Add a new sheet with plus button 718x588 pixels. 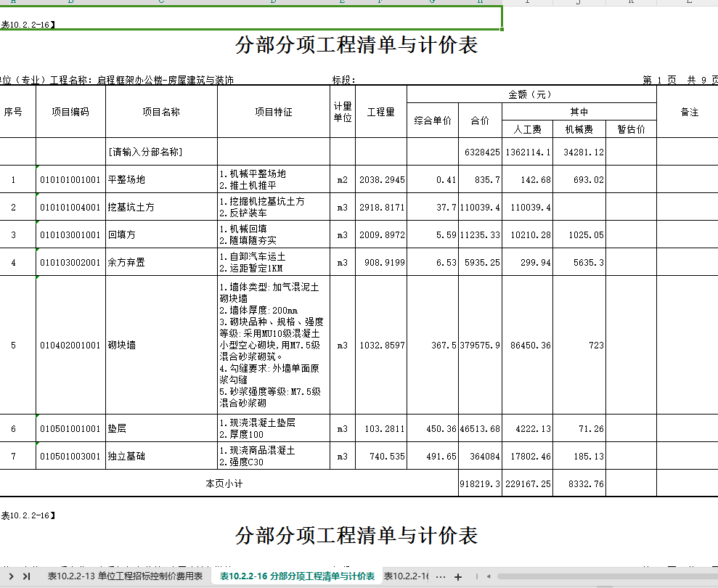pos(458,576)
